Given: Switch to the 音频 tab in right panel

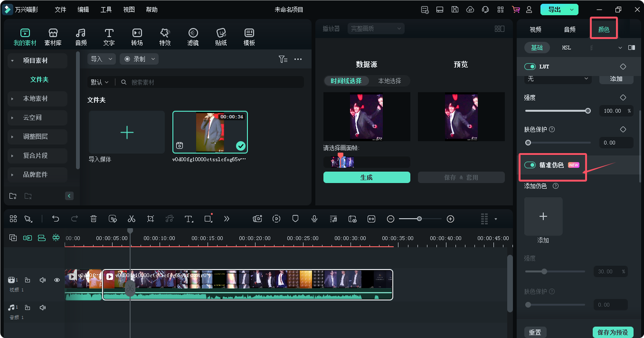Looking at the screenshot, I should pos(569,30).
